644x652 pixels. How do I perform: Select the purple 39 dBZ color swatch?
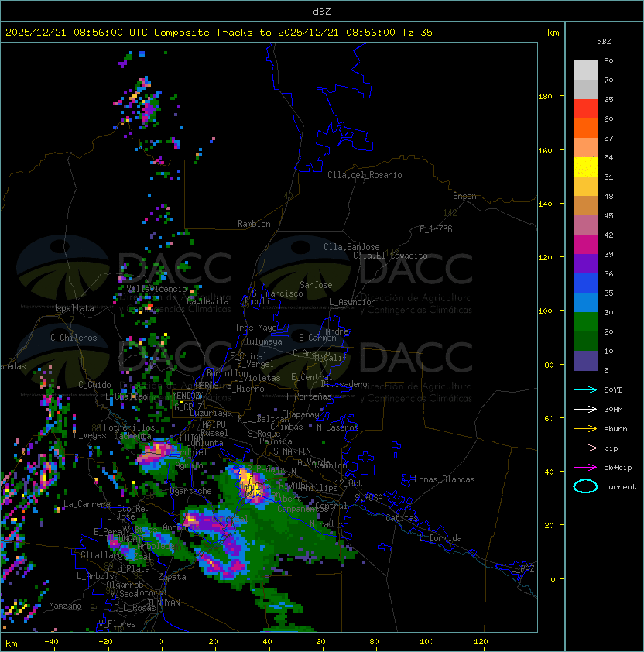tap(585, 264)
